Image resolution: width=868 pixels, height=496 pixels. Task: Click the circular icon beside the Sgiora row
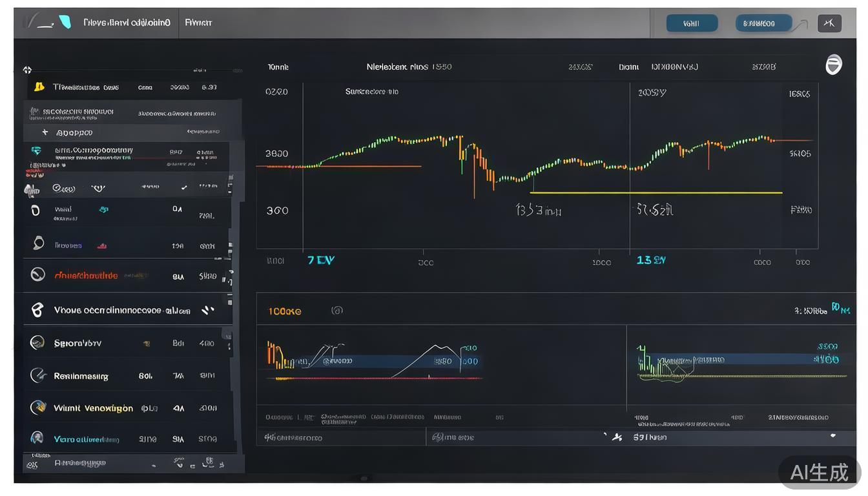[x=37, y=343]
